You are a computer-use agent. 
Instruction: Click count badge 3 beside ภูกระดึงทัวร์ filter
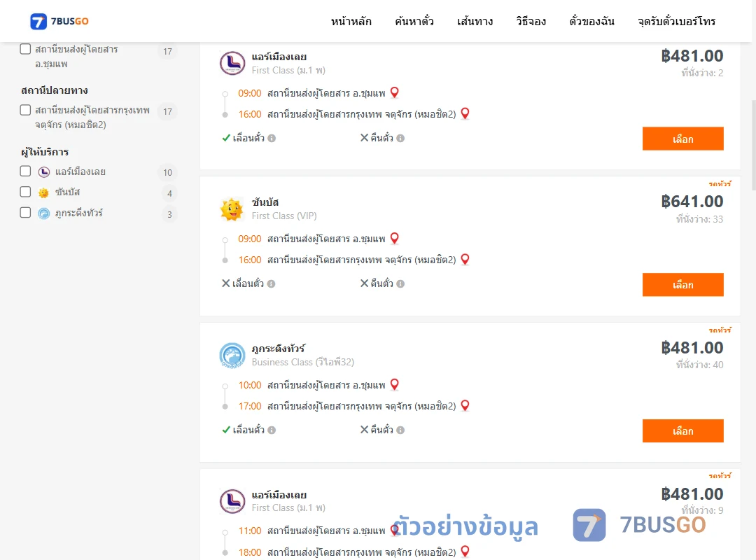click(x=169, y=214)
